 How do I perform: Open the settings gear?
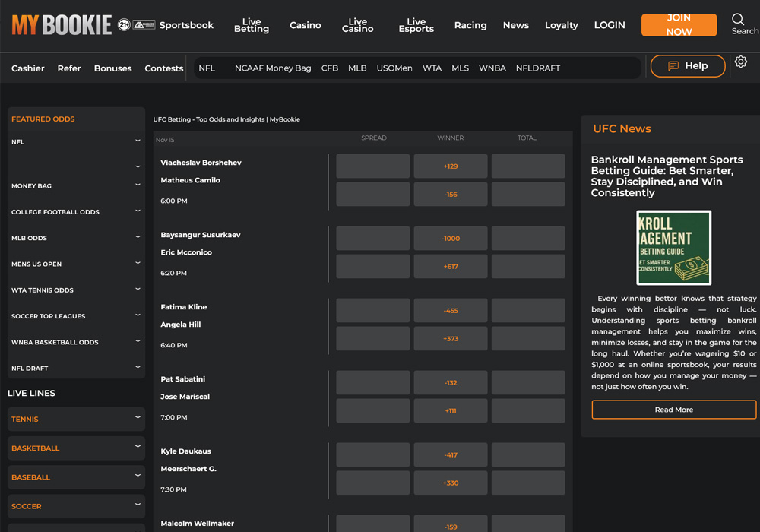pos(741,62)
